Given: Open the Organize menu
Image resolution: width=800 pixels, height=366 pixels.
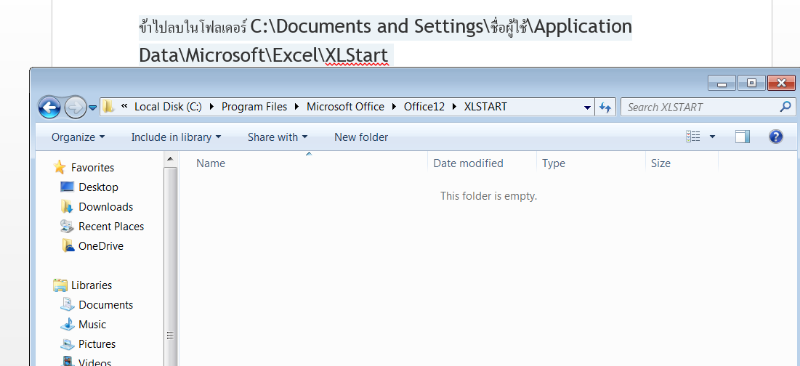Looking at the screenshot, I should pyautogui.click(x=78, y=137).
